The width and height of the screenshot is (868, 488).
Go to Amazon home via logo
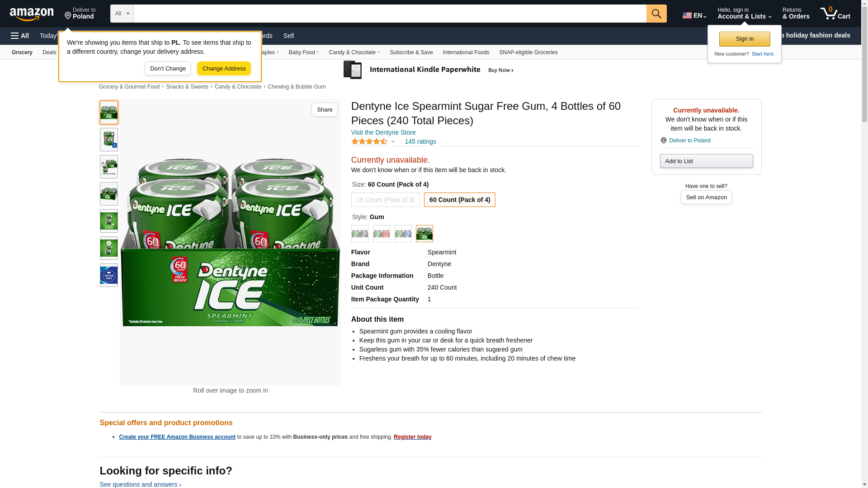point(32,14)
